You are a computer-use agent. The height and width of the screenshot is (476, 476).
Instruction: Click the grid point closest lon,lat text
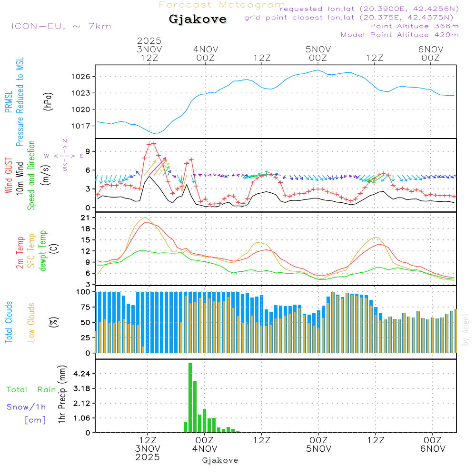tap(352, 18)
